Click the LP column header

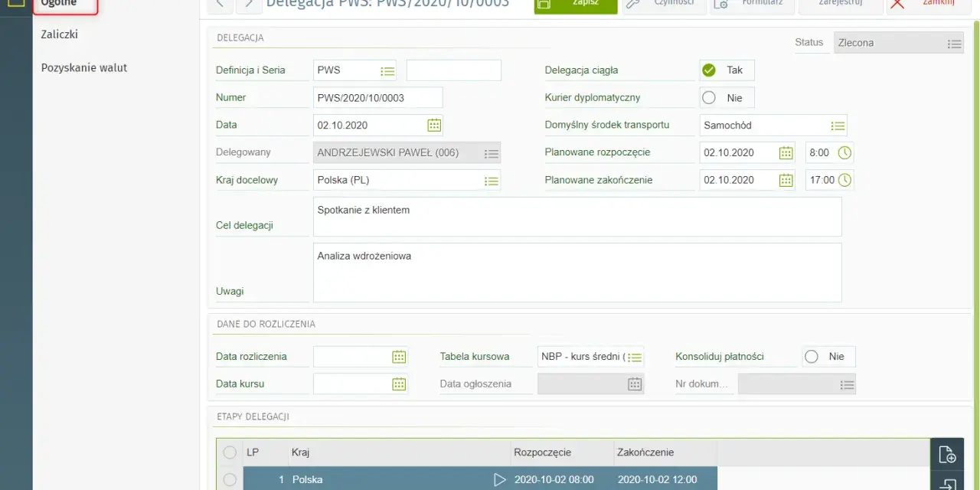click(265, 452)
